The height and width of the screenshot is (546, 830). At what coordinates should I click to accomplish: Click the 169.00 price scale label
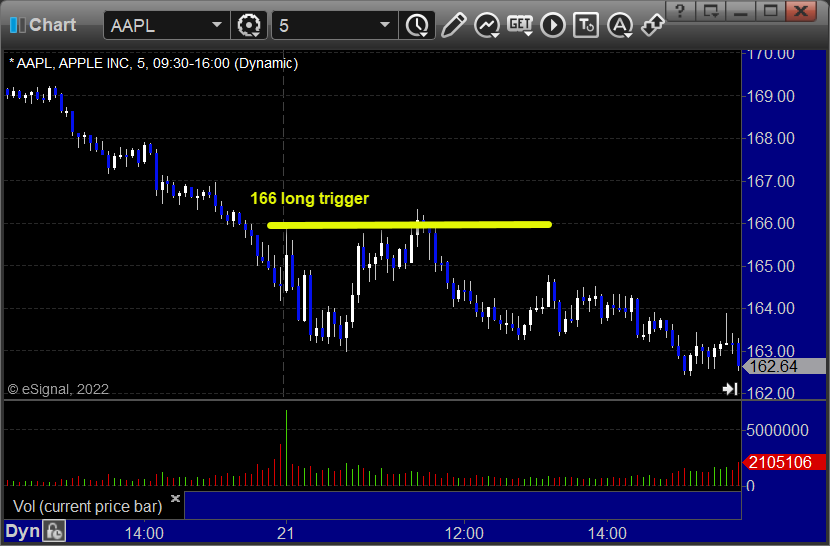tap(770, 96)
